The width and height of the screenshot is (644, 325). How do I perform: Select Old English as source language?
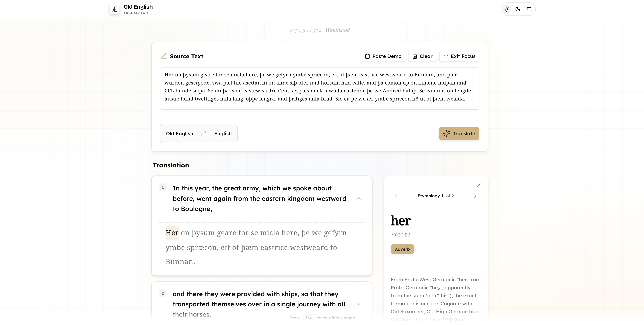(180, 133)
